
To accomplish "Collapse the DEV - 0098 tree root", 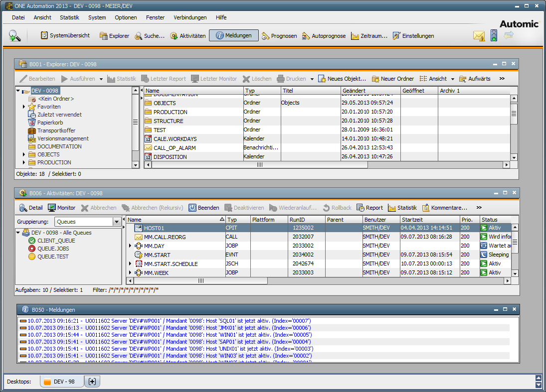I will point(18,91).
